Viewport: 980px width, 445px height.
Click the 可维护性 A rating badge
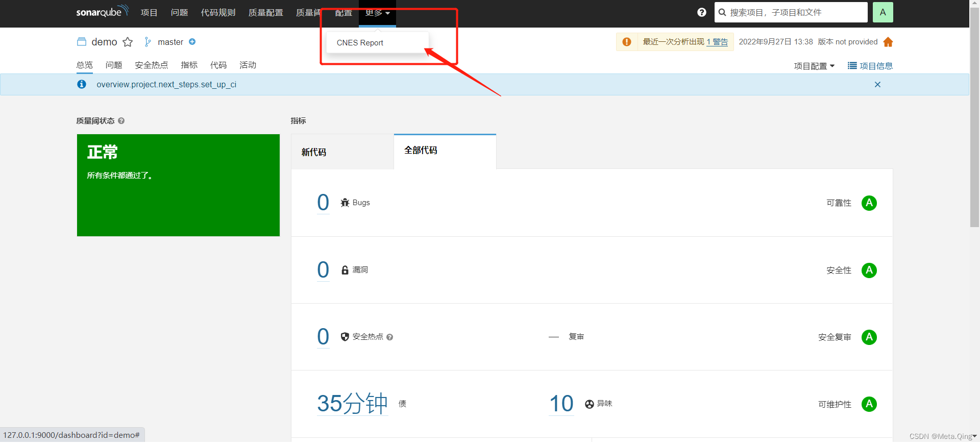coord(869,404)
